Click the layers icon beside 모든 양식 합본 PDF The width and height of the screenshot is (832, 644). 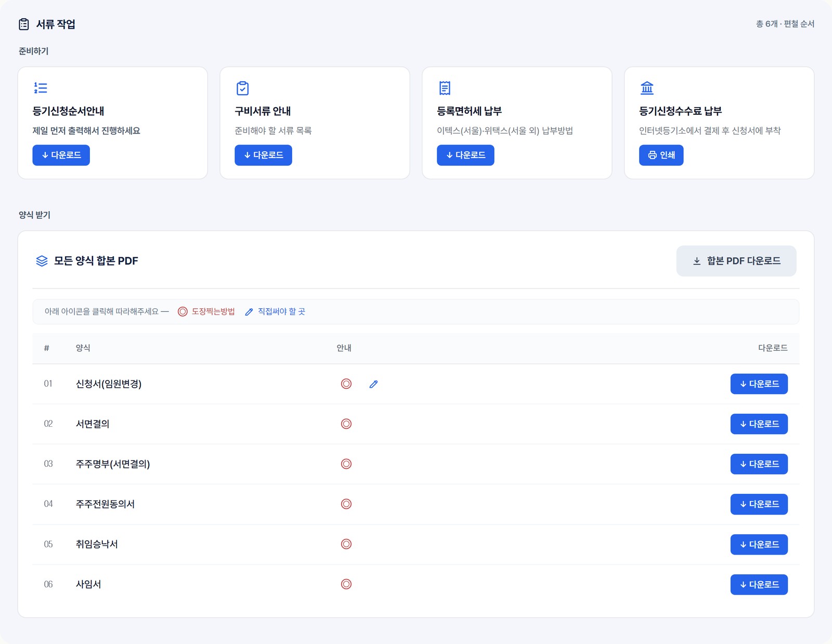(42, 261)
